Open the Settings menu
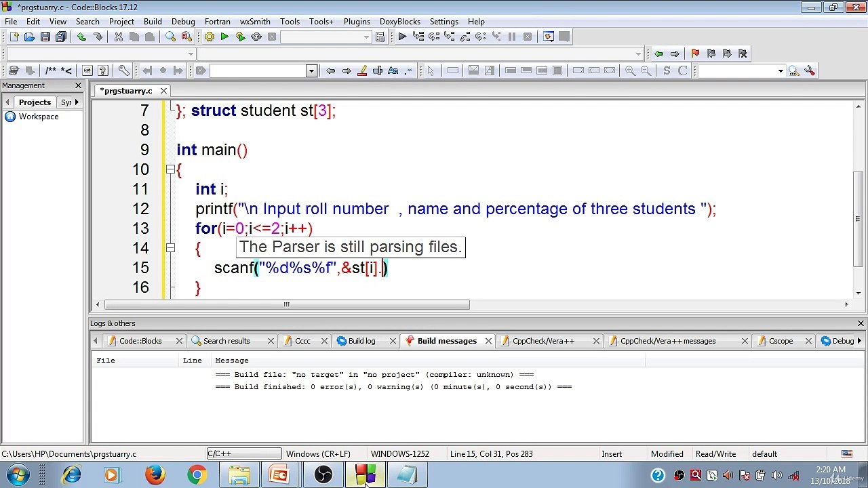 pyautogui.click(x=444, y=22)
